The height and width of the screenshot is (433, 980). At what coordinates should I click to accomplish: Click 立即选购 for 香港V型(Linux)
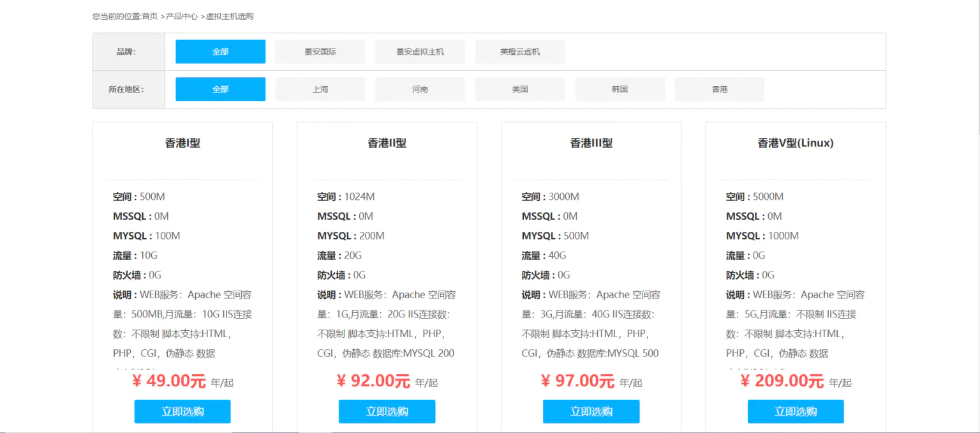pos(796,411)
